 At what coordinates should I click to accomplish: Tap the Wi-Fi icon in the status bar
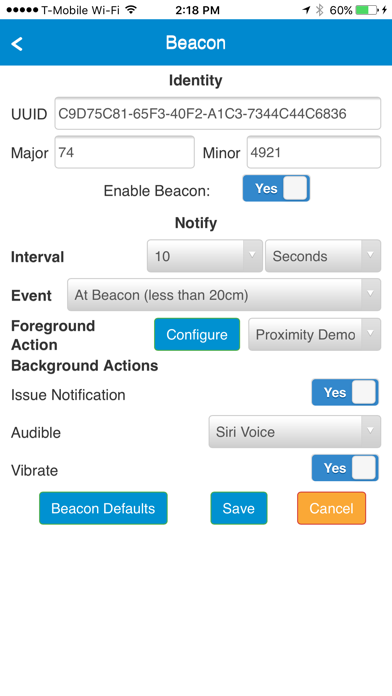click(x=131, y=9)
